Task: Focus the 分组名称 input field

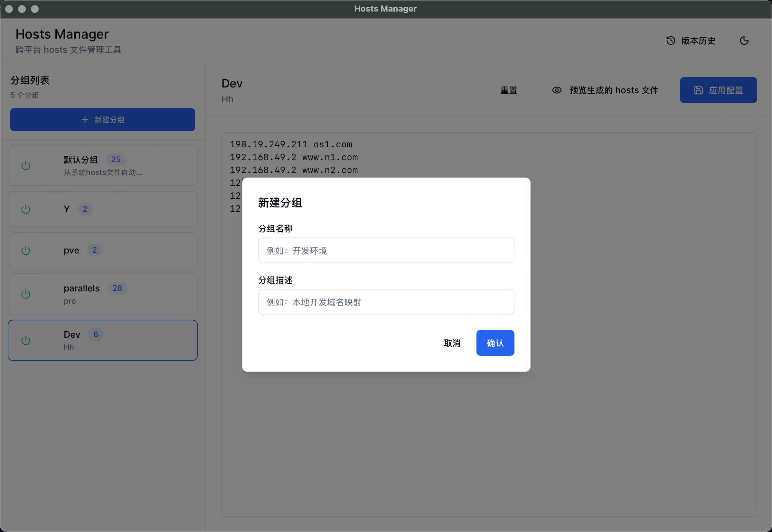Action: pyautogui.click(x=386, y=250)
